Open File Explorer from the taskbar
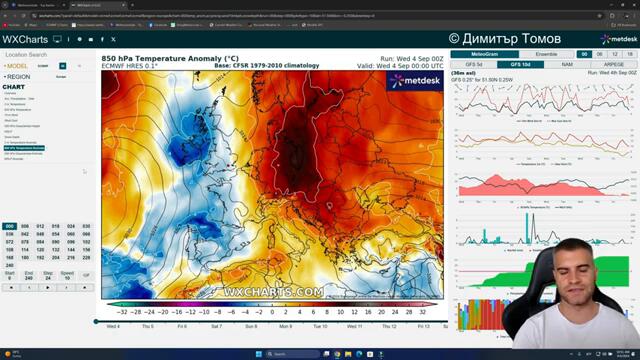Viewport: 640px width, 360px height. point(348,354)
